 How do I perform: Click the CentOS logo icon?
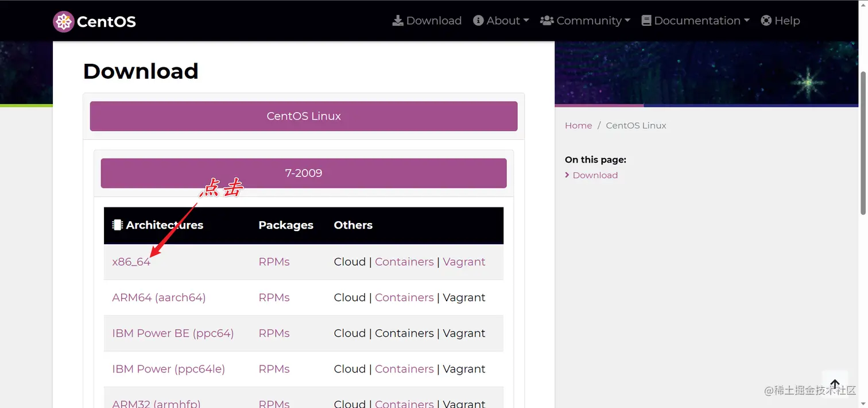pos(64,22)
